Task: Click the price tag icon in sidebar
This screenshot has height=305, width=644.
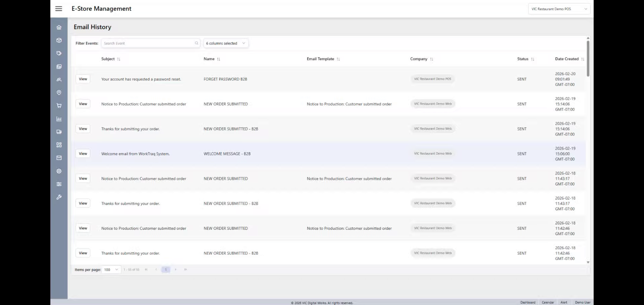Action: 59,53
